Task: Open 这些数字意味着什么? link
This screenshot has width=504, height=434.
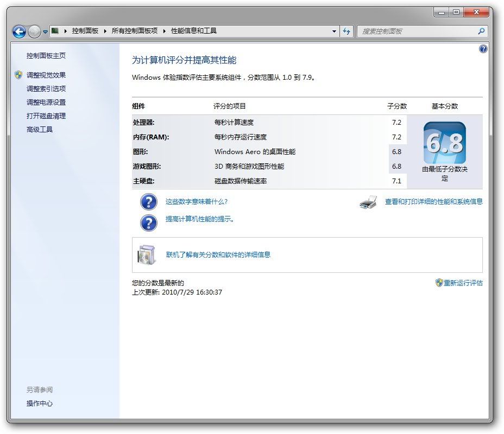Action: tap(197, 202)
